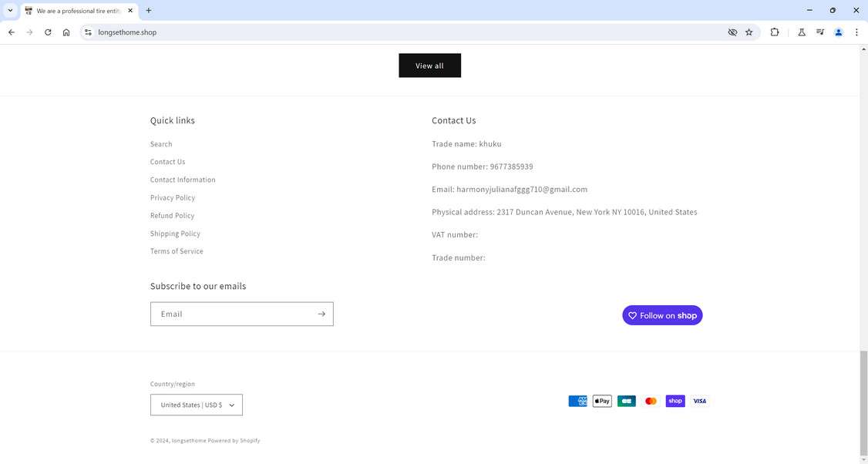Screen dimensions: 868x464
Task: Click the browser home icon
Action: [66, 32]
